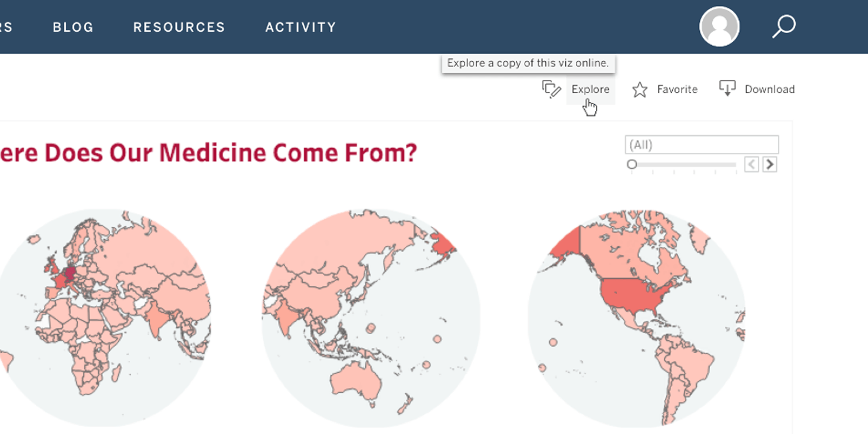868x434 pixels.
Task: Click the Download arrow icon
Action: point(727,88)
